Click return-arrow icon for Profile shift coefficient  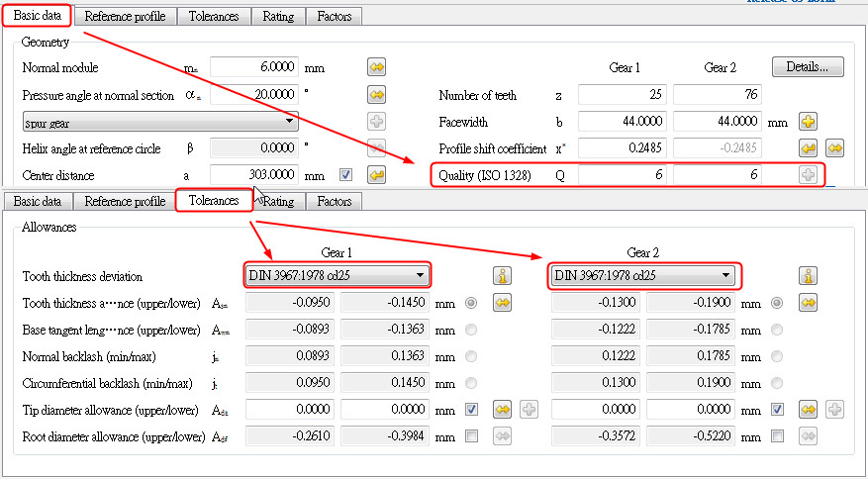pyautogui.click(x=809, y=147)
